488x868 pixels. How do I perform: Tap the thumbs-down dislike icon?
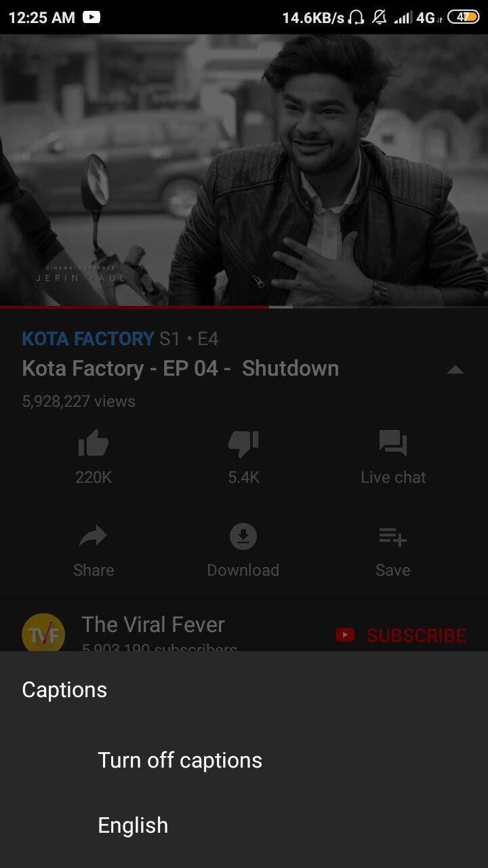pos(243,443)
